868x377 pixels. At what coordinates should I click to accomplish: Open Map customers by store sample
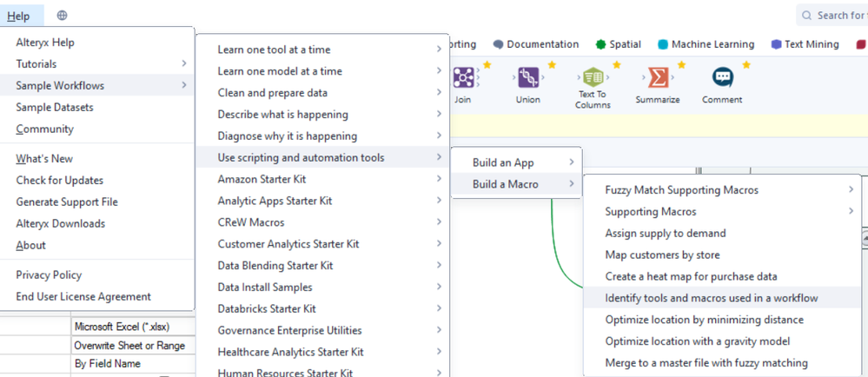(722, 255)
